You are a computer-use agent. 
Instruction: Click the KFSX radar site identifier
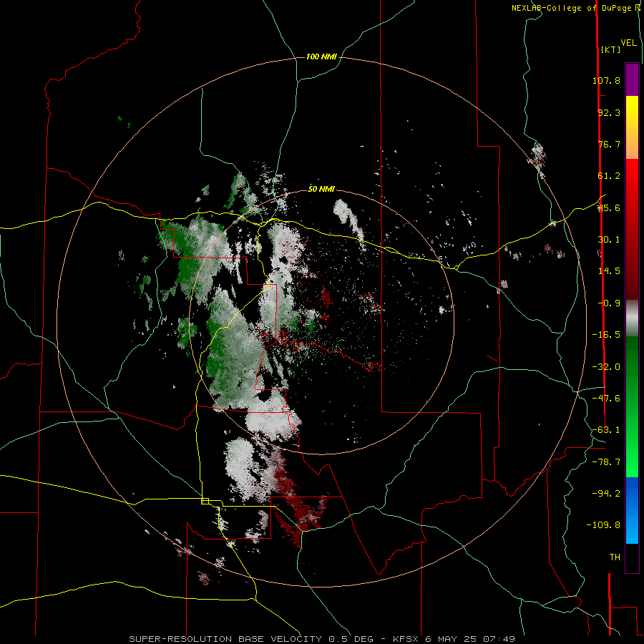pyautogui.click(x=407, y=639)
